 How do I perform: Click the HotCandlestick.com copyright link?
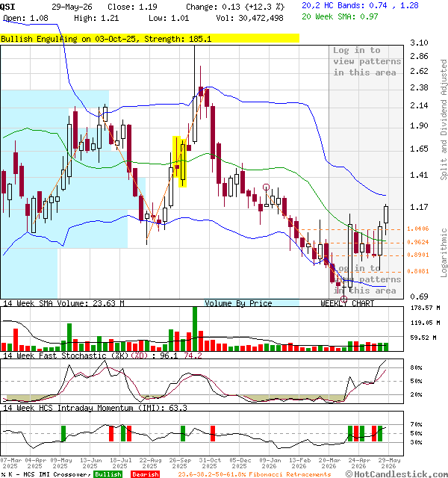click(x=396, y=474)
